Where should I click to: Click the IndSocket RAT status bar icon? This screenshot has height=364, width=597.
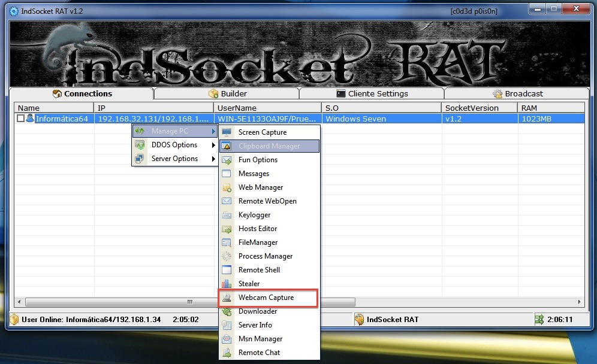[359, 320]
